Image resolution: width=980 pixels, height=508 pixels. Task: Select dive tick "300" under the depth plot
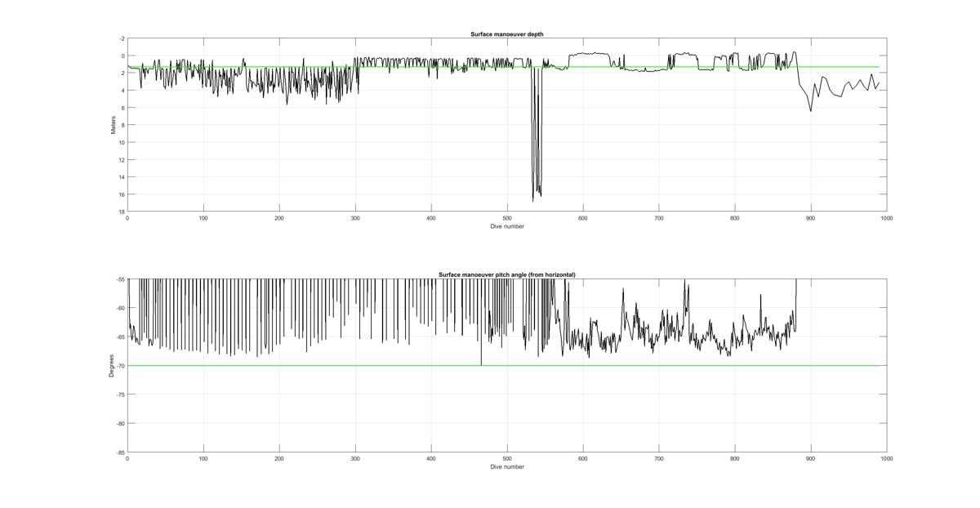point(355,218)
